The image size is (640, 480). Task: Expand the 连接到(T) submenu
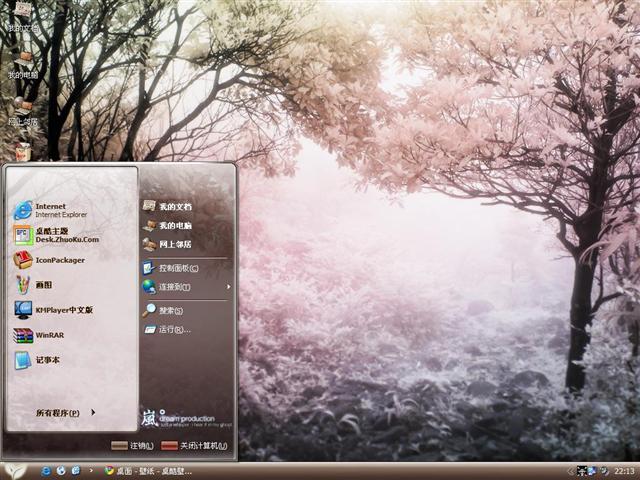187,287
